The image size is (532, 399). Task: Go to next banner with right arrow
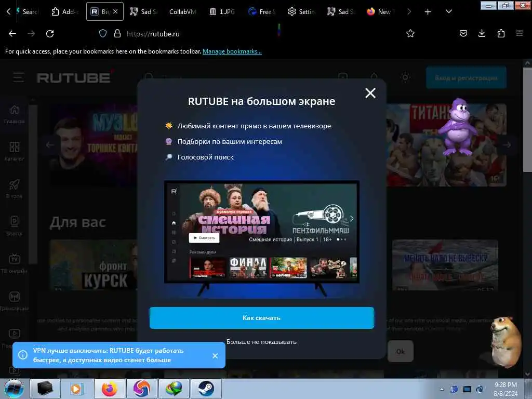click(x=507, y=145)
